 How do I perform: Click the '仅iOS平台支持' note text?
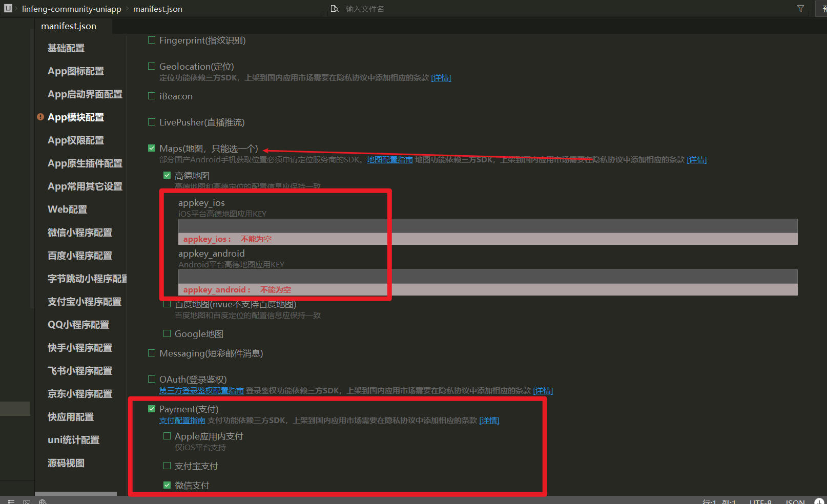tap(200, 448)
